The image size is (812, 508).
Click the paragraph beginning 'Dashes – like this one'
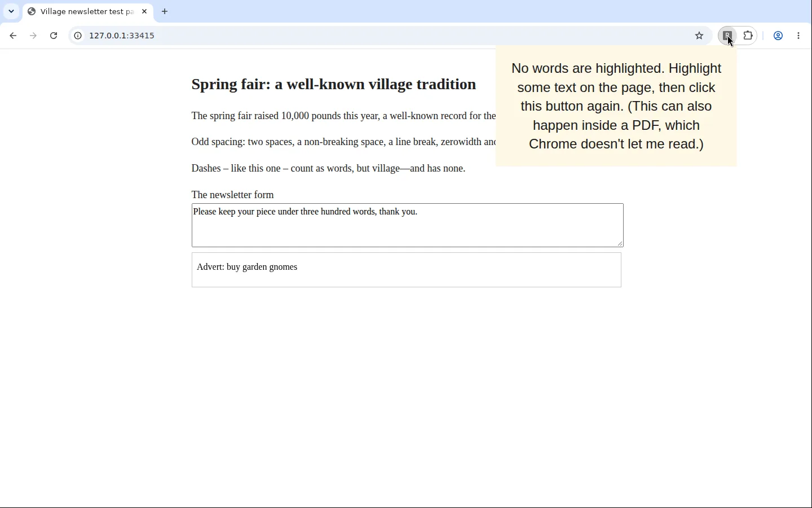(x=328, y=168)
